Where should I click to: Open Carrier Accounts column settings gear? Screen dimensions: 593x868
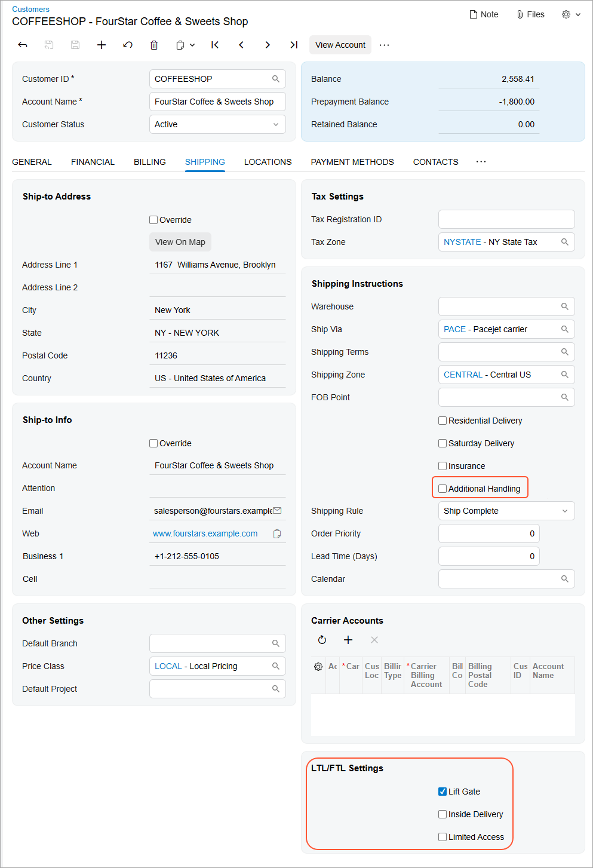pos(318,667)
